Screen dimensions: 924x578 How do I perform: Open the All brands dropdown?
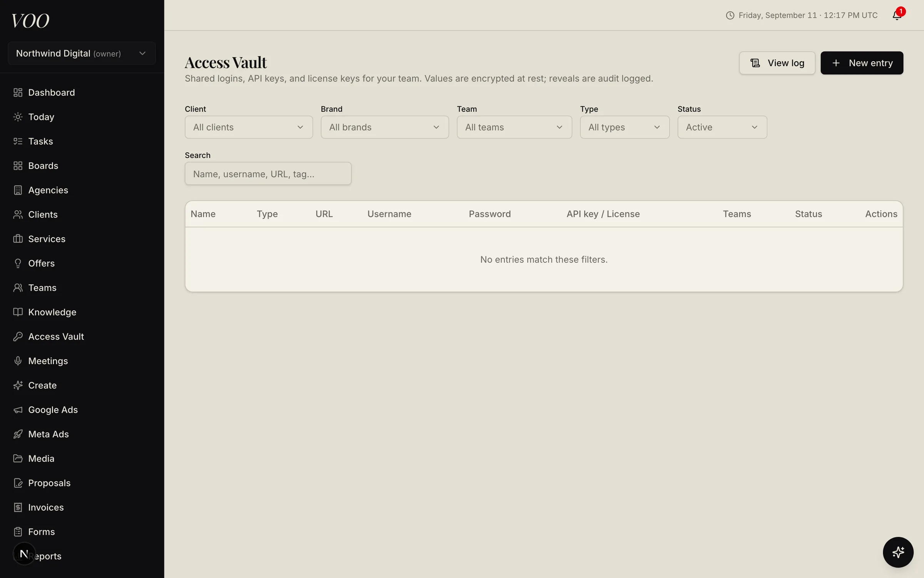(385, 127)
